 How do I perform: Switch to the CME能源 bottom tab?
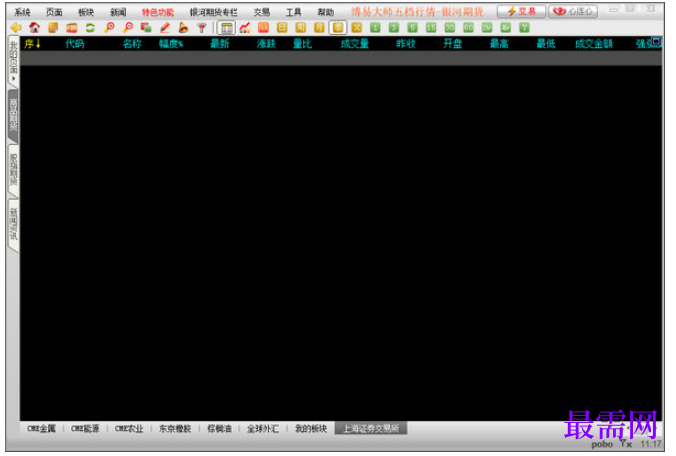click(85, 428)
